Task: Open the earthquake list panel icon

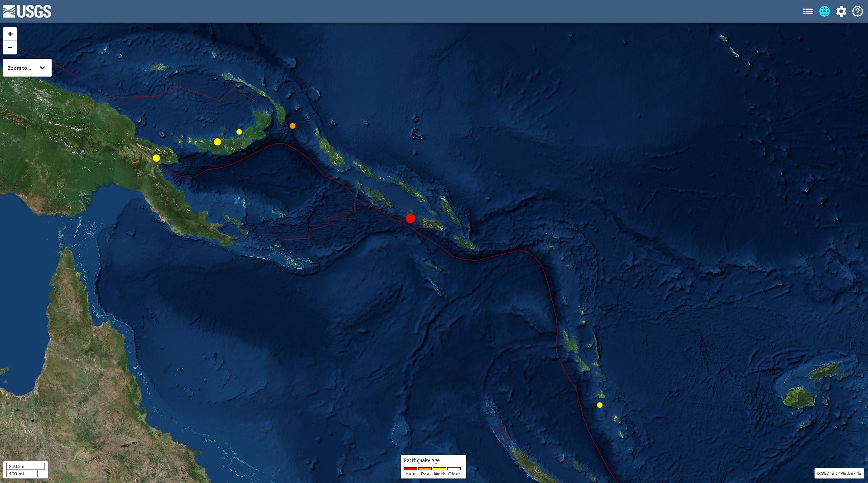Action: [808, 11]
